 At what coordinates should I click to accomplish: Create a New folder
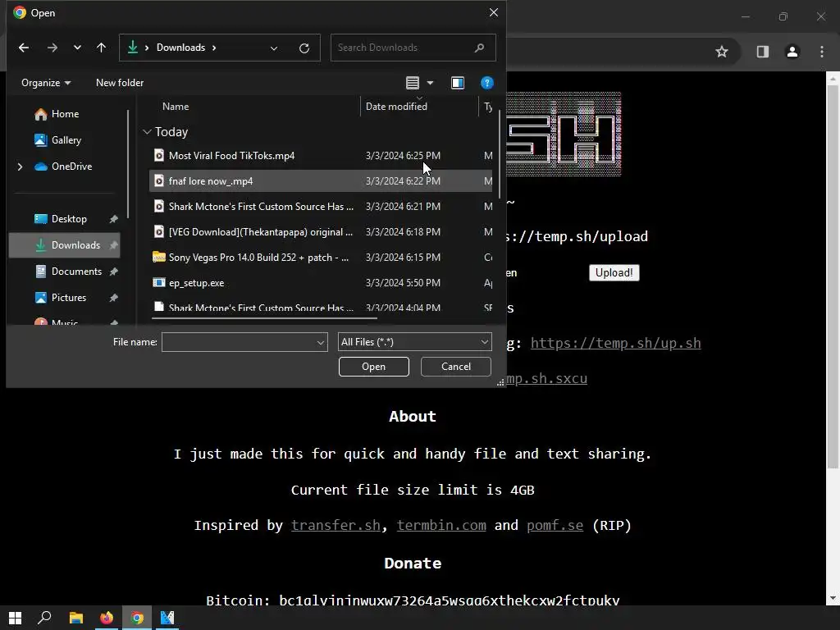(120, 83)
